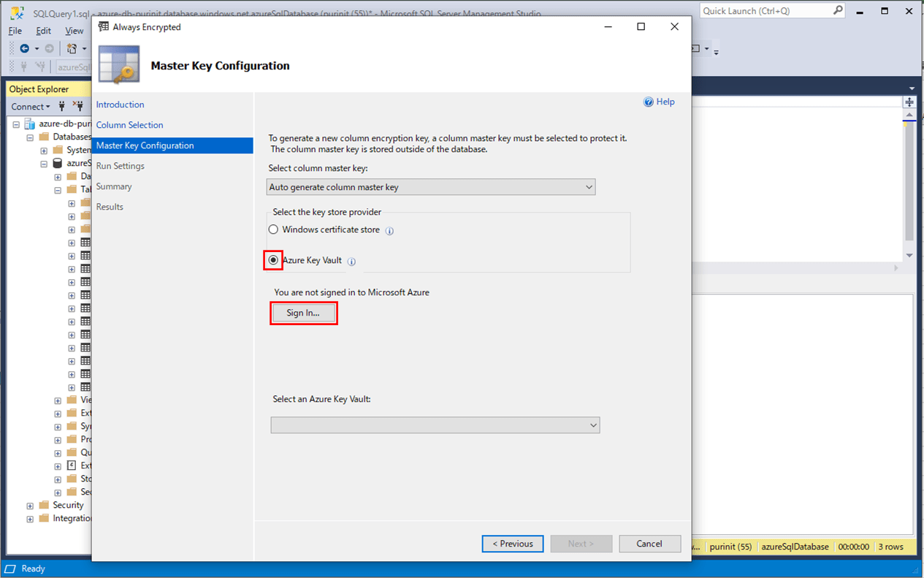Open the Connect dropdown in Object Explorer
924x578 pixels.
click(31, 107)
